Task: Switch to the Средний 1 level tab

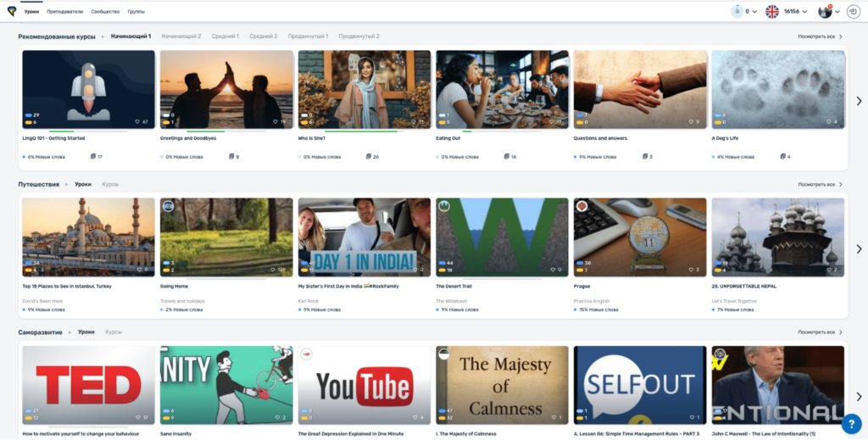Action: click(225, 36)
